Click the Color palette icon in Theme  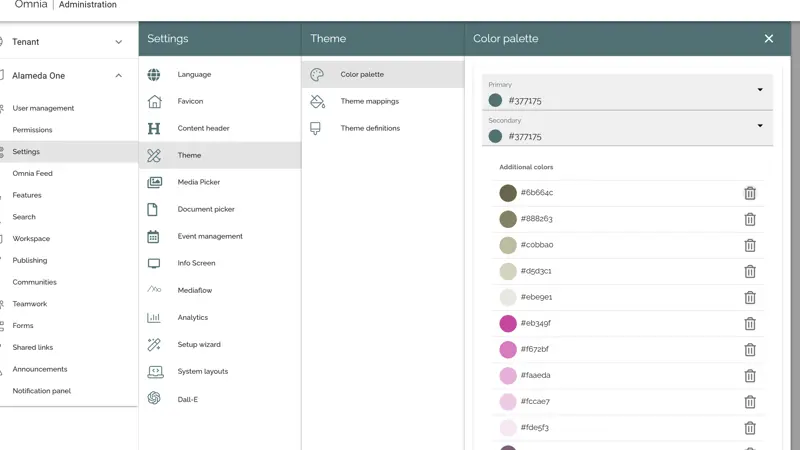tap(317, 74)
